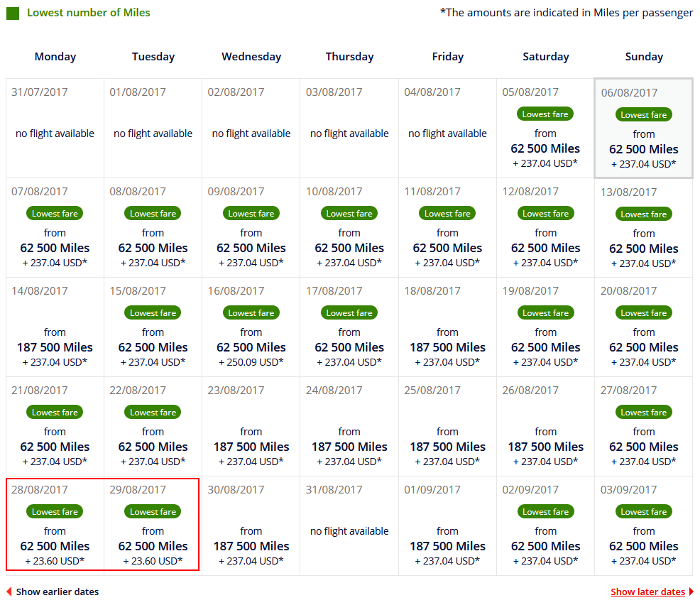Select the 12/08/2017 Saturday fare cell
Screen dimensions: 700x605
point(545,228)
